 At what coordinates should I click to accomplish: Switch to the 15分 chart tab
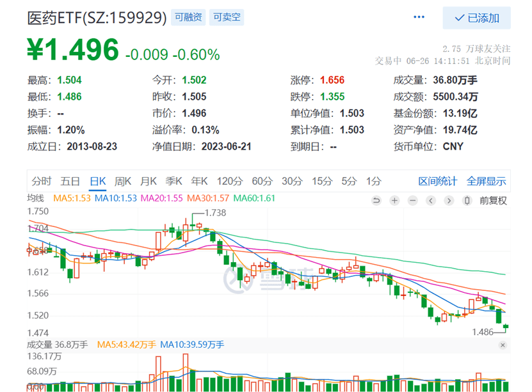coord(322,181)
